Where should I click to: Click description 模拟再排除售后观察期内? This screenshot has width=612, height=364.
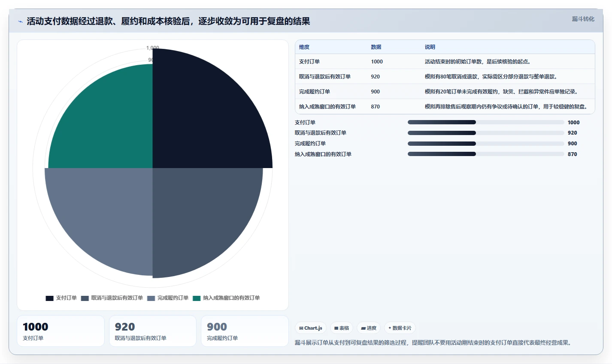point(507,107)
